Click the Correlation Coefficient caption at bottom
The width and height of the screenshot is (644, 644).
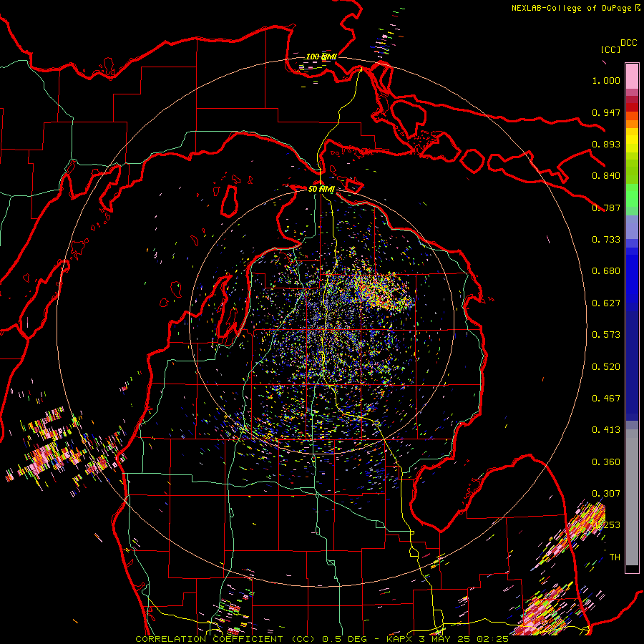coord(322,639)
